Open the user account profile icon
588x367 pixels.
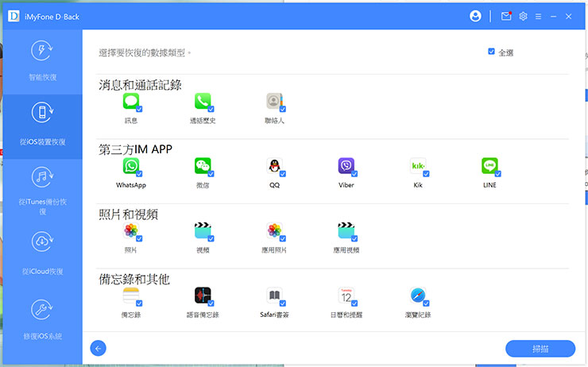point(475,16)
